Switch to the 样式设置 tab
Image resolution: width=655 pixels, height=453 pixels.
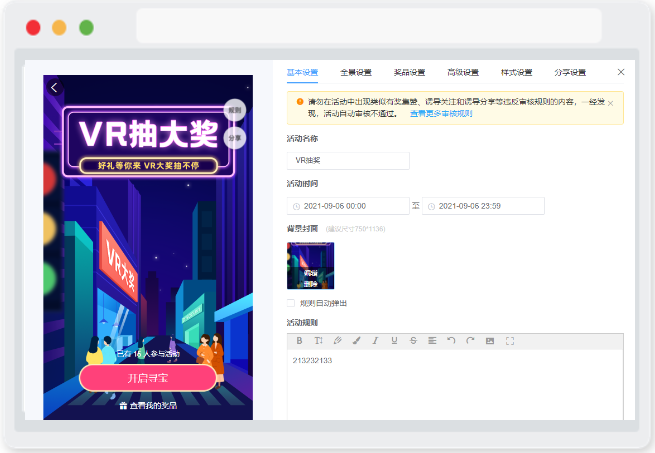pyautogui.click(x=516, y=72)
